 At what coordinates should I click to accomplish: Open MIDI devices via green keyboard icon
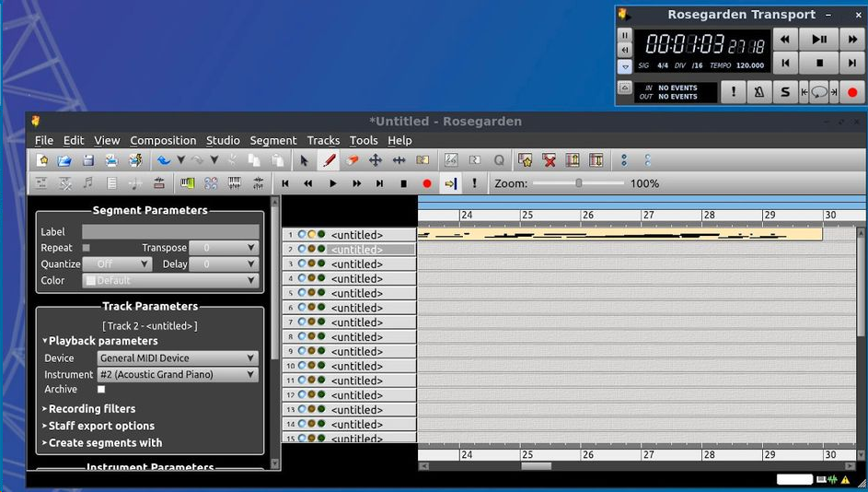(187, 183)
